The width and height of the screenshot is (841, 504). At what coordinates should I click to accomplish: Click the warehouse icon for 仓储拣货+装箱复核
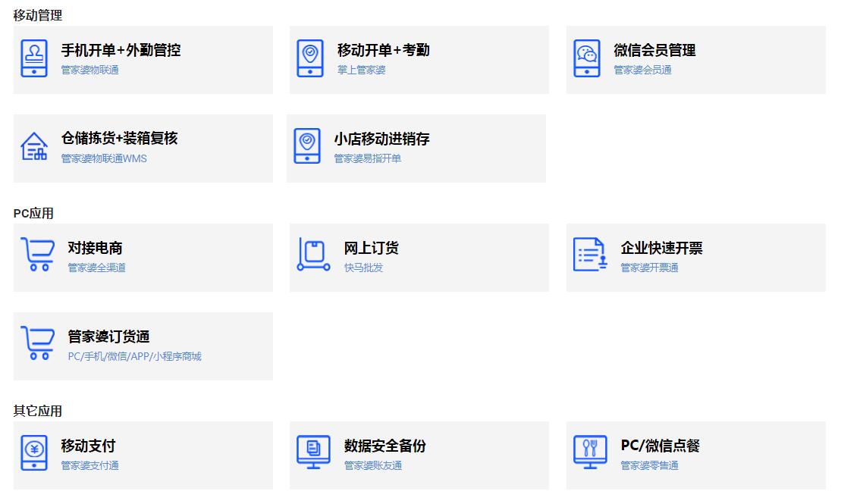point(34,146)
